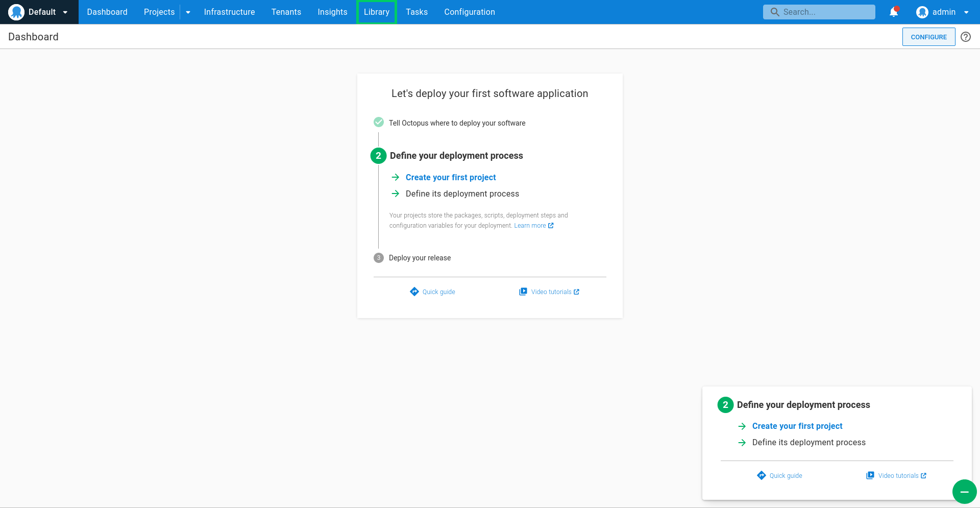Click external link icon next to Learn more
This screenshot has height=508, width=980.
551,226
